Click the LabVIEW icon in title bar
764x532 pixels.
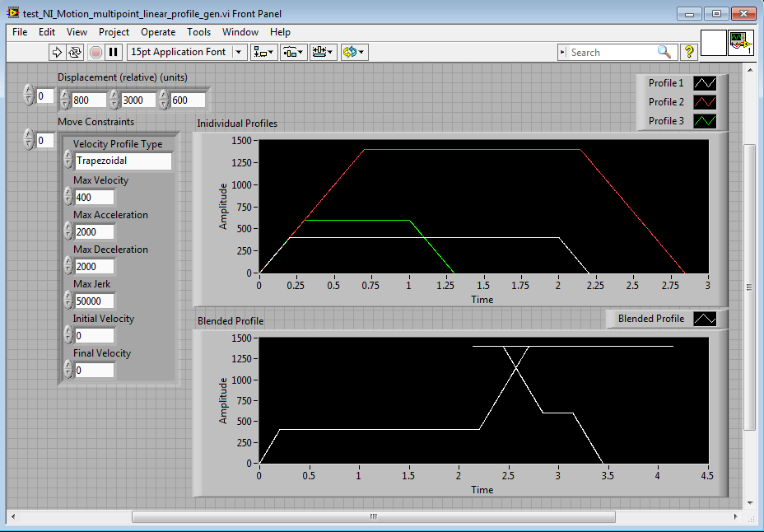(14, 13)
